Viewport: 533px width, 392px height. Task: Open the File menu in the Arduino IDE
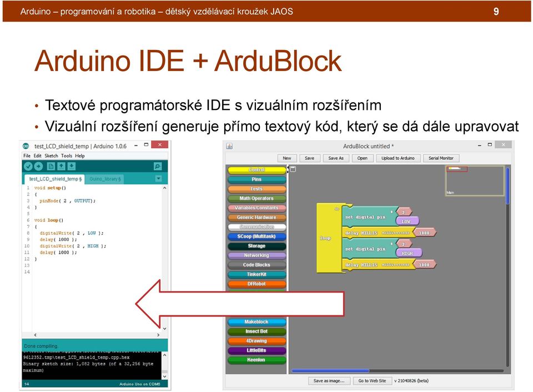click(27, 155)
